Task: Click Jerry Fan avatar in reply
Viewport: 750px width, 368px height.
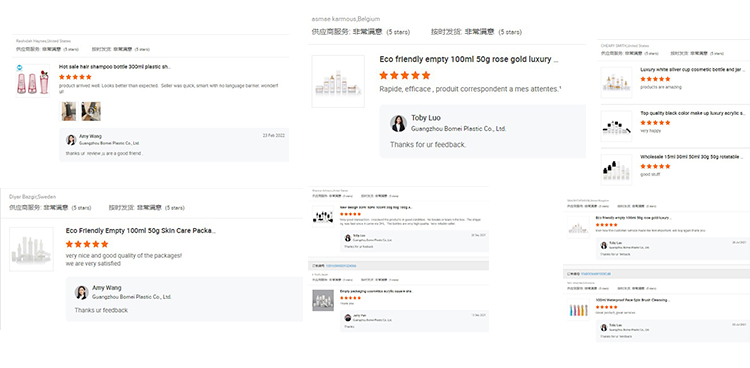Action: [348, 318]
